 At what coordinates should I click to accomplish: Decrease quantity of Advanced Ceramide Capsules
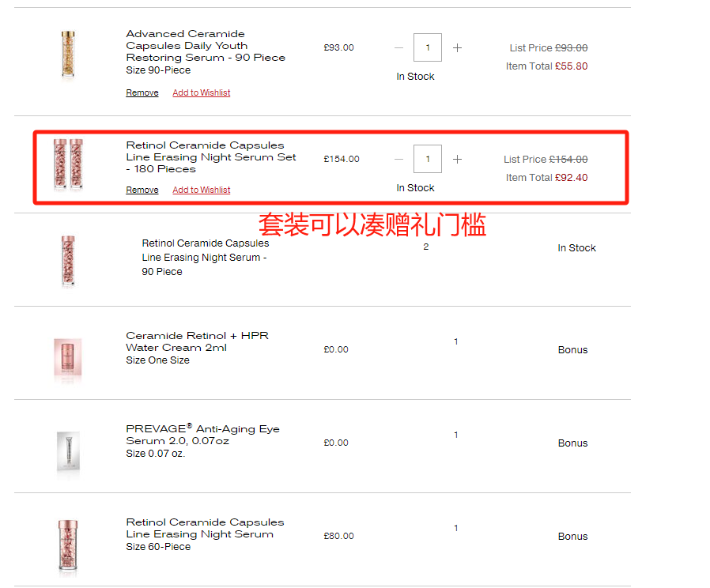coord(398,47)
